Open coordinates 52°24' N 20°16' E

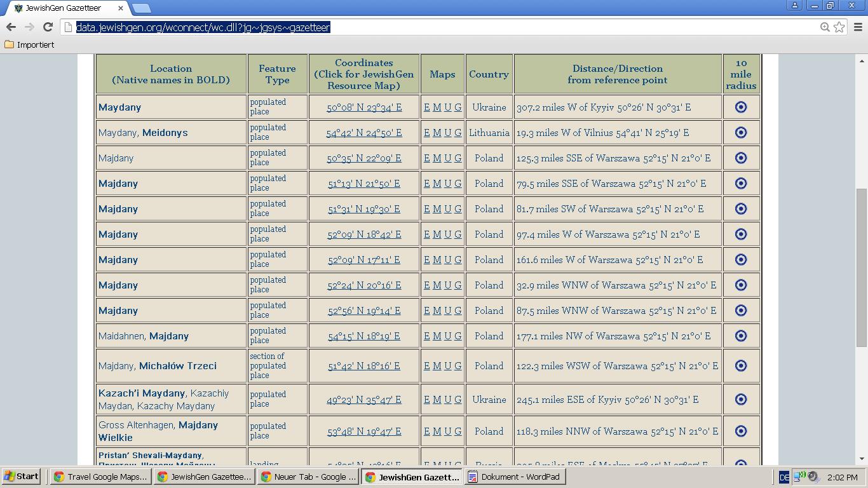(x=364, y=285)
